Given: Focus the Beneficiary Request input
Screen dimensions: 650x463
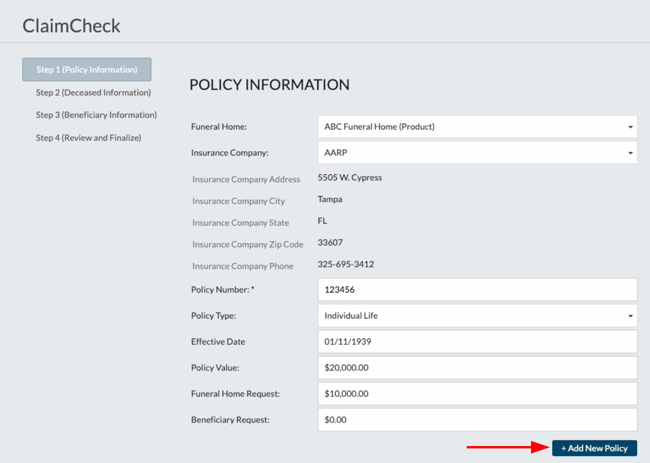Looking at the screenshot, I should coord(477,420).
